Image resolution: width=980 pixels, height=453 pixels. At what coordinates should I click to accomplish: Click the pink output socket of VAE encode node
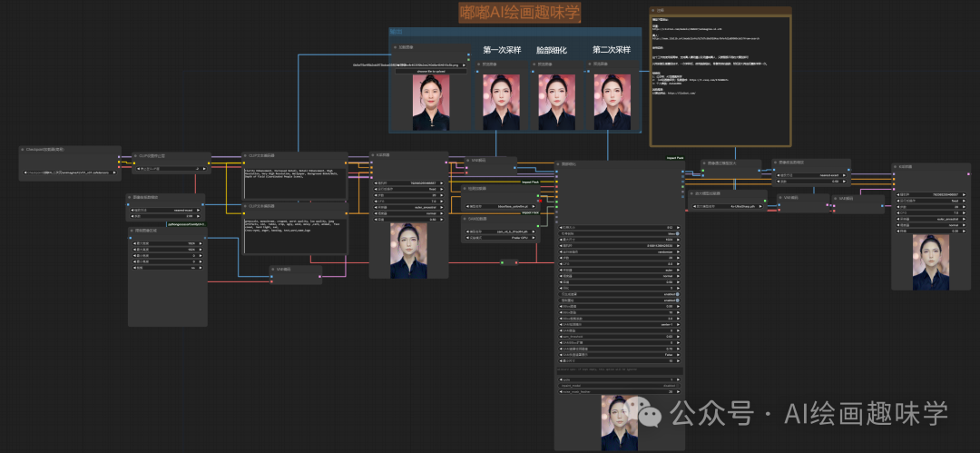tap(320, 276)
